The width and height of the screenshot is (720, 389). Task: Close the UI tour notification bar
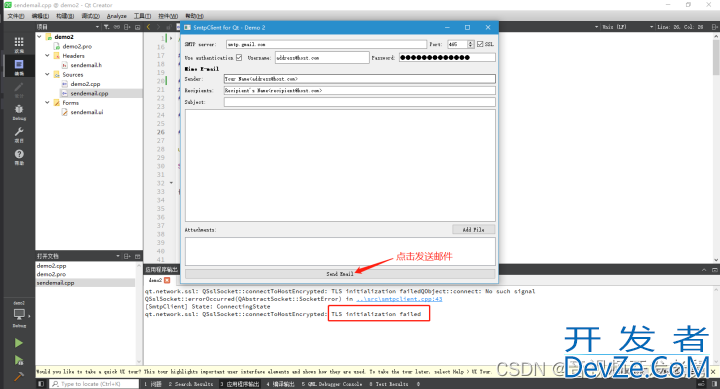pos(713,371)
